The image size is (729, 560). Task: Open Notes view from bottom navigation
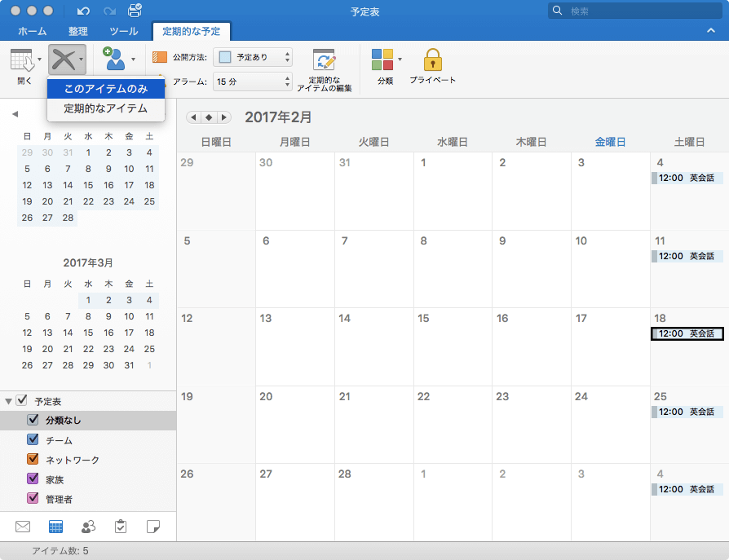click(153, 527)
